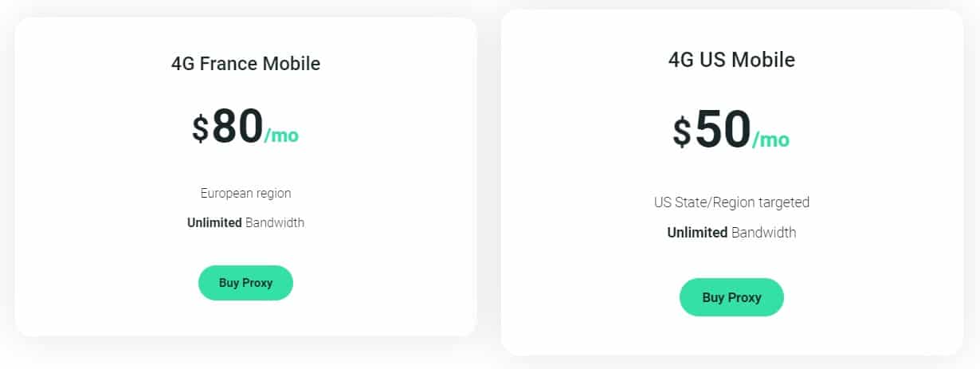Click bold Unlimited in the France card
This screenshot has width=980, height=369.
[214, 222]
